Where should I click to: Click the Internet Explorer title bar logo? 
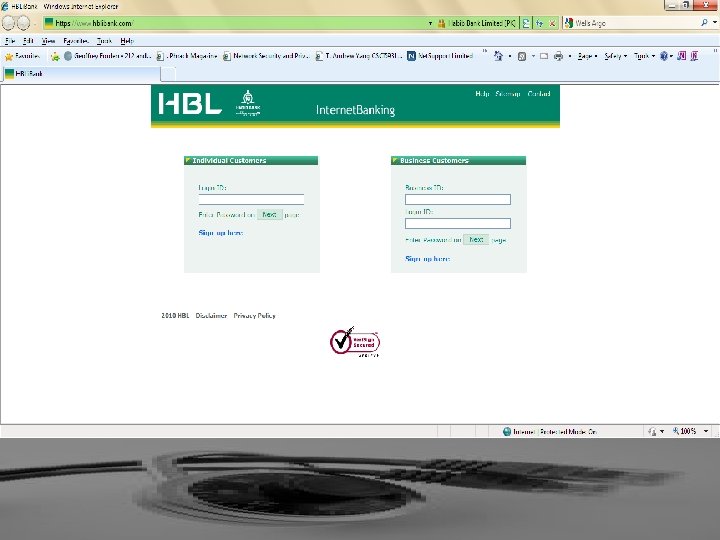point(5,6)
